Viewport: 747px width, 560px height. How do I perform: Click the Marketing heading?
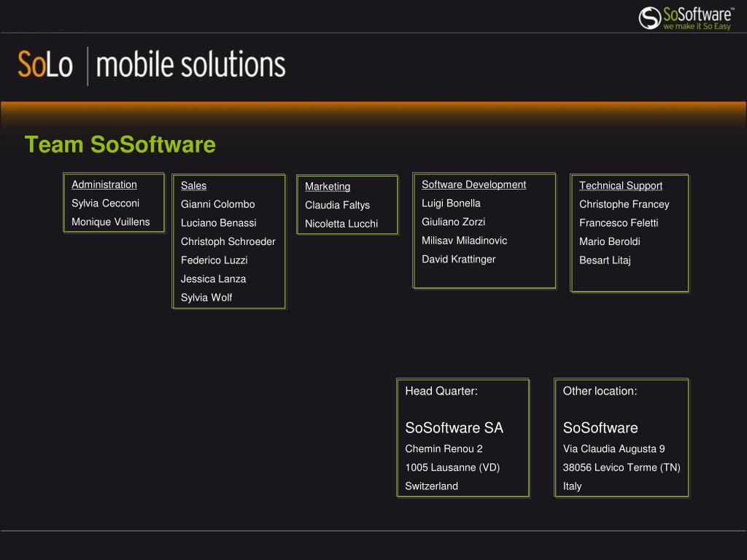[328, 187]
